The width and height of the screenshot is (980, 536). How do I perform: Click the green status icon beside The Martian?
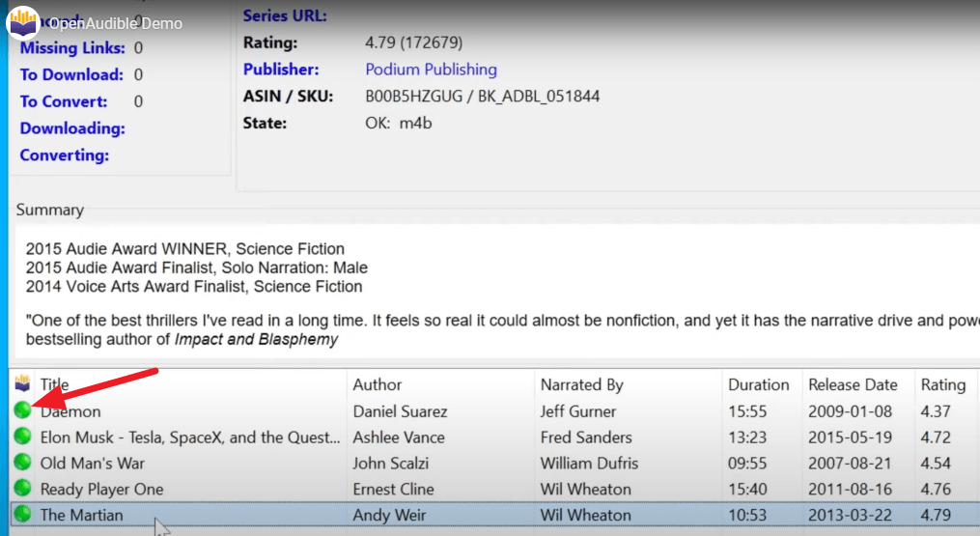22,514
